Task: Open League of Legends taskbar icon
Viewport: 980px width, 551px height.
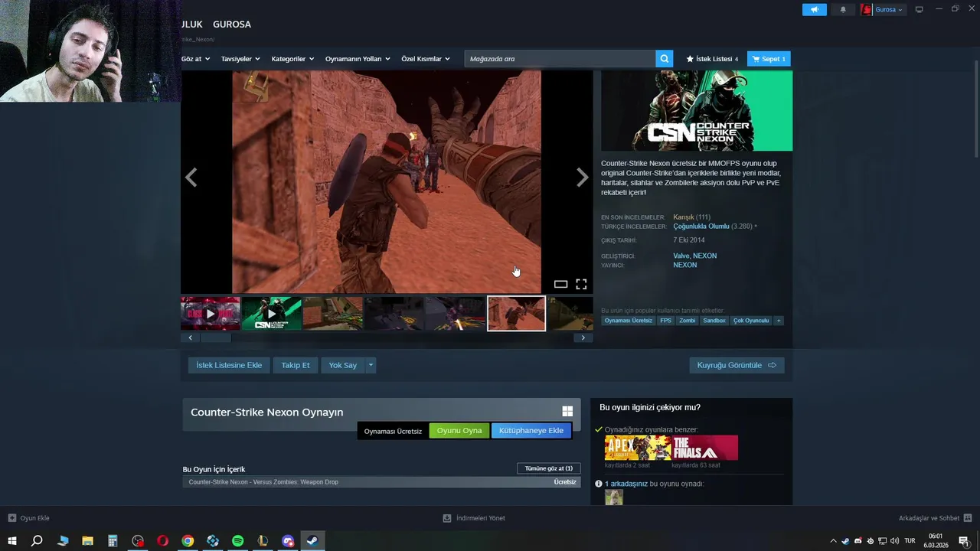Action: coord(263,541)
